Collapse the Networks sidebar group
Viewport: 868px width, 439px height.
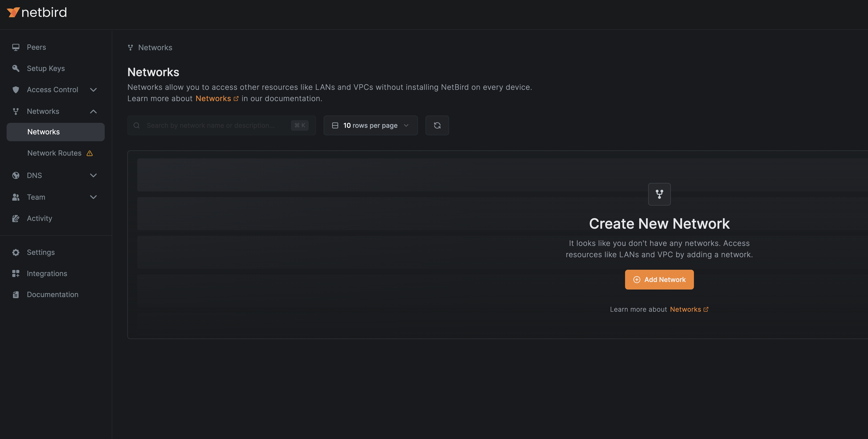pos(93,111)
